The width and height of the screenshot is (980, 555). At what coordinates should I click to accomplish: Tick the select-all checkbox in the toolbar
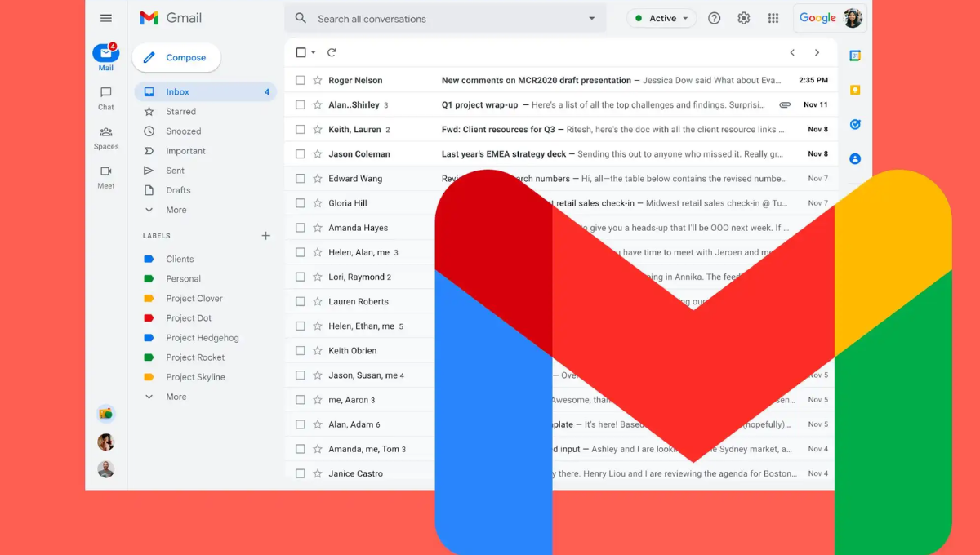coord(301,52)
